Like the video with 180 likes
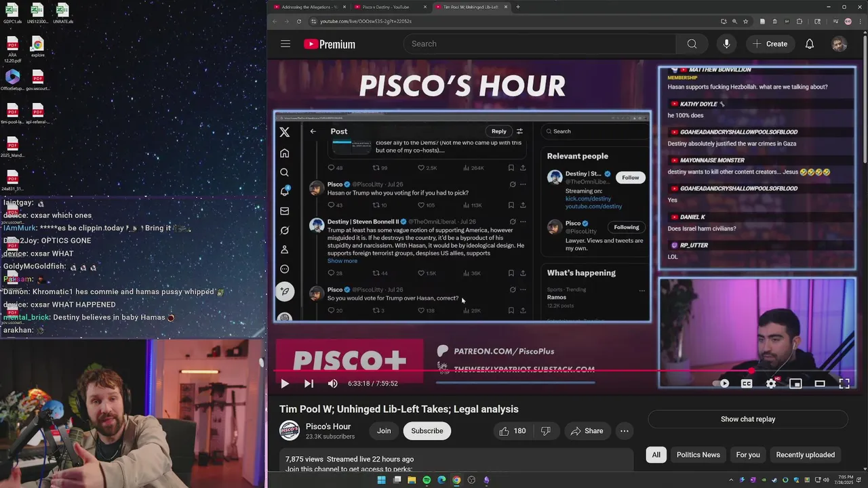 click(512, 431)
